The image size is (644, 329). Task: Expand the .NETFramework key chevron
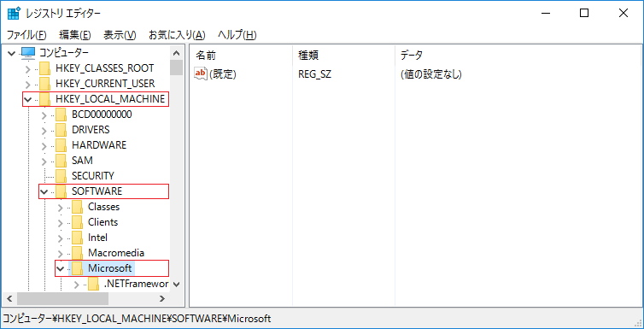coord(76,285)
